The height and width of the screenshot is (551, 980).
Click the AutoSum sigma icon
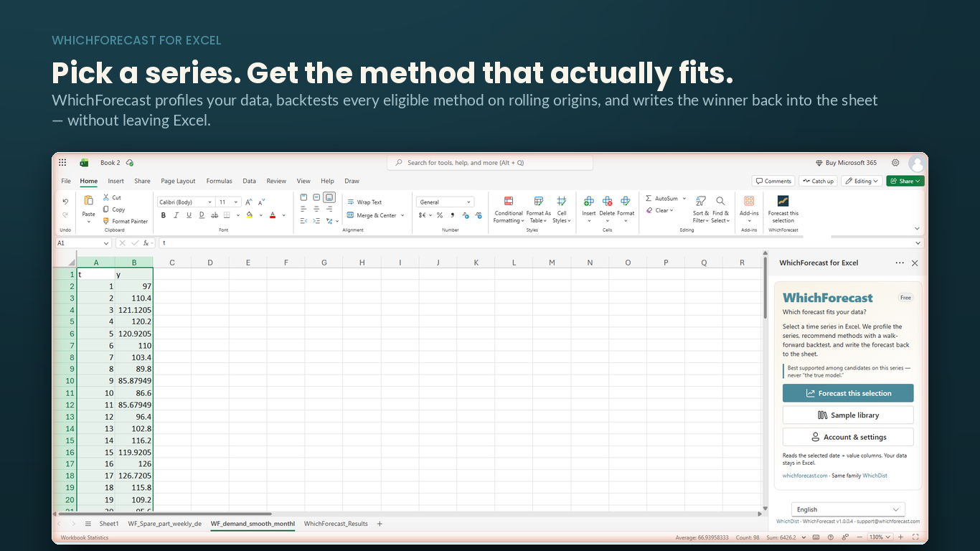649,199
